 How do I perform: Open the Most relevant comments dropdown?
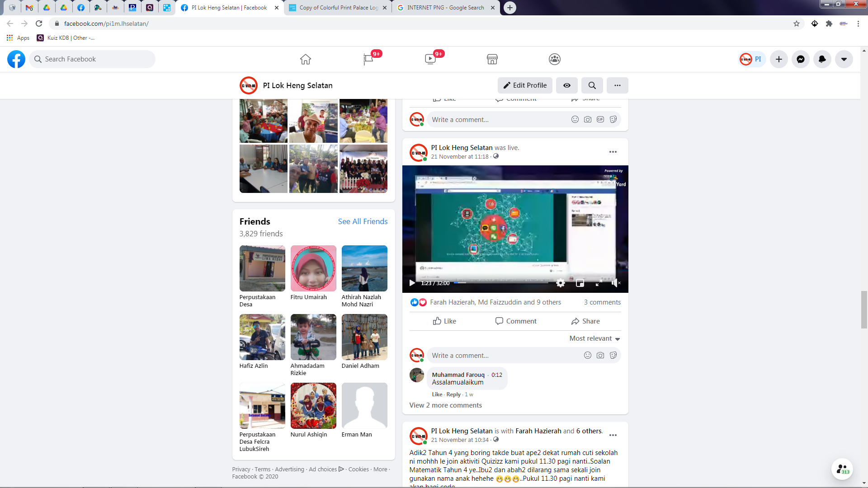(594, 338)
